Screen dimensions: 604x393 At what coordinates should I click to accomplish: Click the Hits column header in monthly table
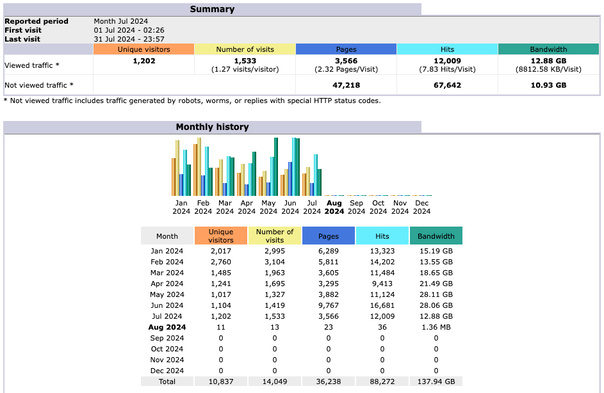point(382,236)
